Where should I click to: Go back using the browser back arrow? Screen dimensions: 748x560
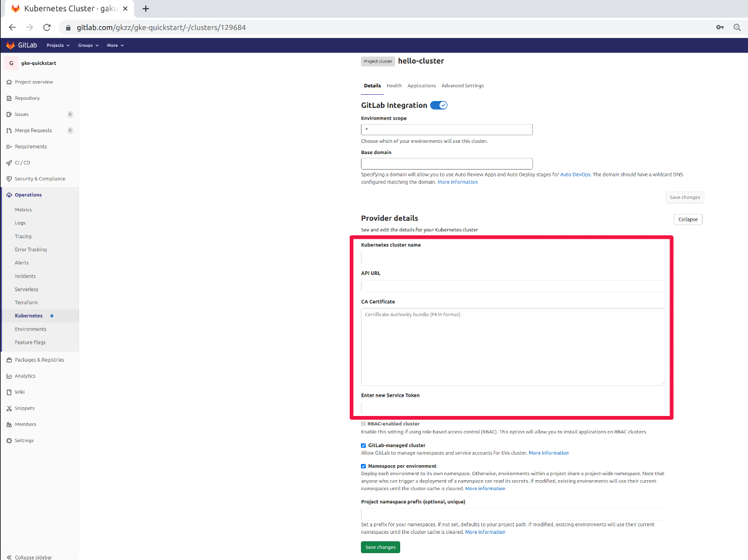(12, 27)
